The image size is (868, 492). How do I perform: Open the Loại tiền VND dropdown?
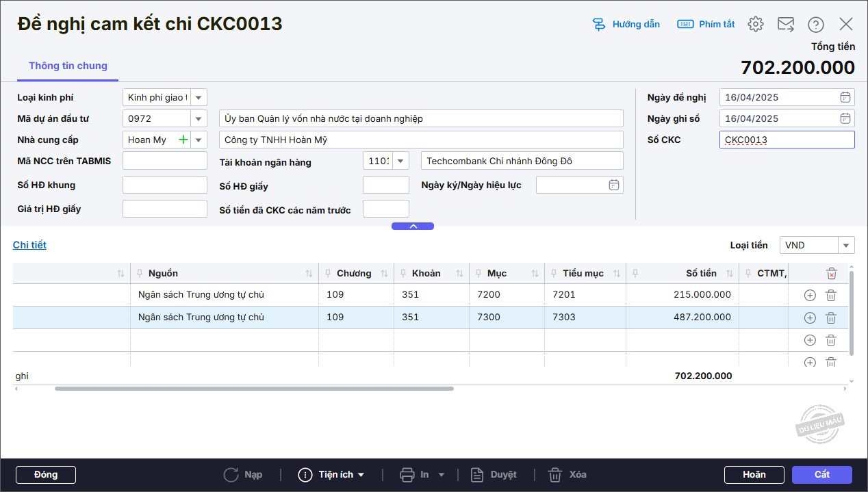coord(846,245)
